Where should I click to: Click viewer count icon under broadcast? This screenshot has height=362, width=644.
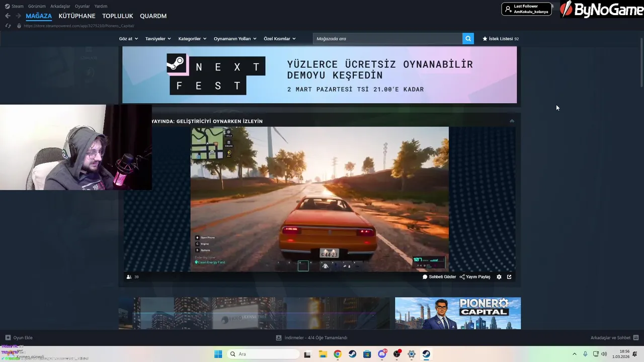tap(129, 277)
